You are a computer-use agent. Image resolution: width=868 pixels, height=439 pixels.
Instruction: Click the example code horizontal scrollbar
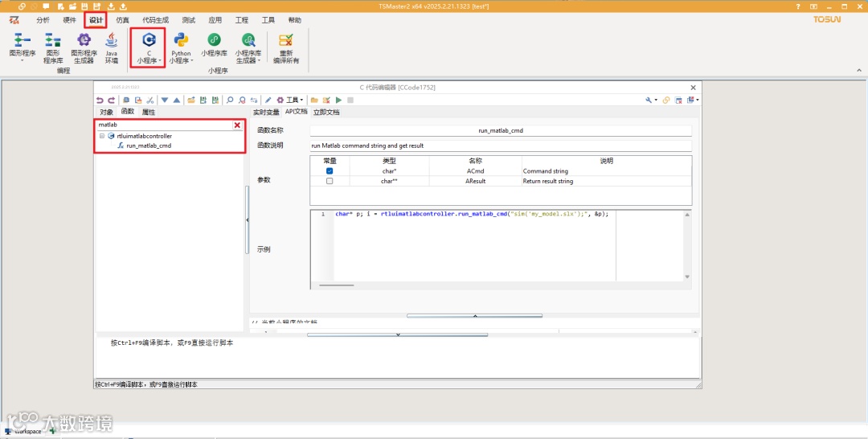coord(337,285)
